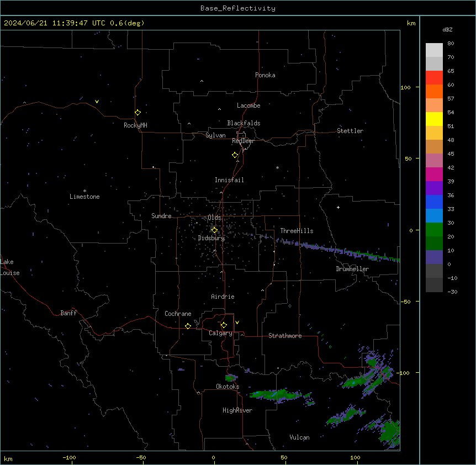Click the Airdrie city label

[x=223, y=297]
